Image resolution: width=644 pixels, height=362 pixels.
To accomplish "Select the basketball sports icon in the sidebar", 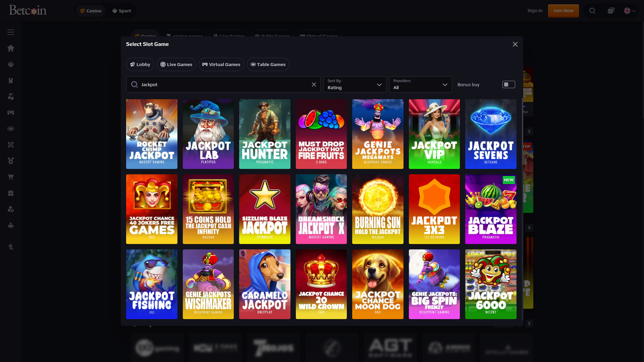I will 11,64.
